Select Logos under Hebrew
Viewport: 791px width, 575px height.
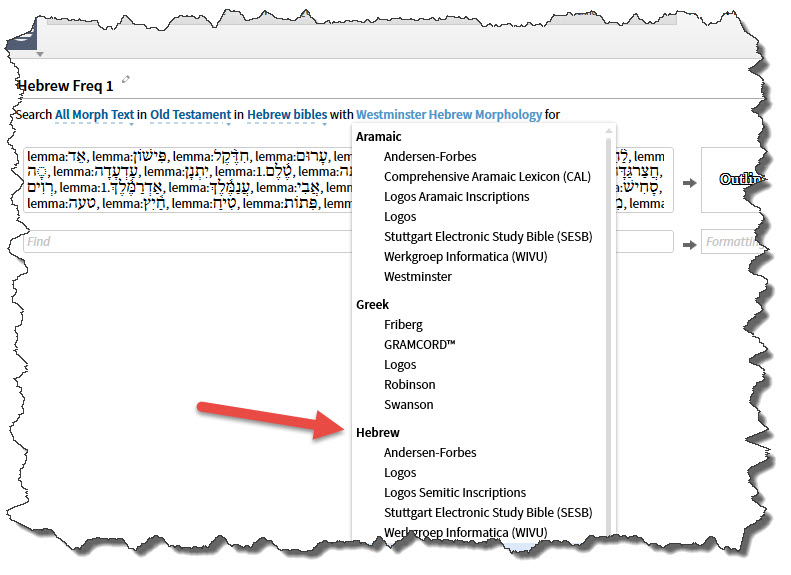tap(400, 473)
